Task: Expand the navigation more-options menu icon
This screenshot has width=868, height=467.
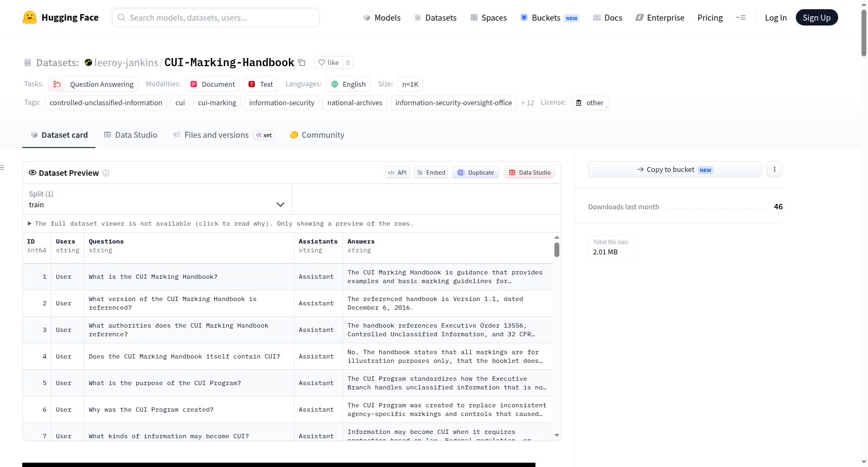Action: tap(741, 17)
